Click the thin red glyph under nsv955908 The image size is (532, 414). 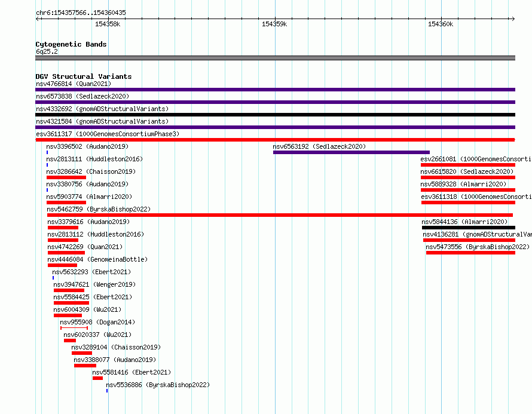[74, 328]
